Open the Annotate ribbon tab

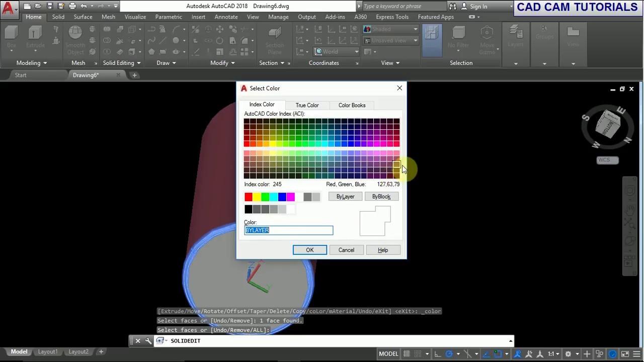pyautogui.click(x=226, y=17)
